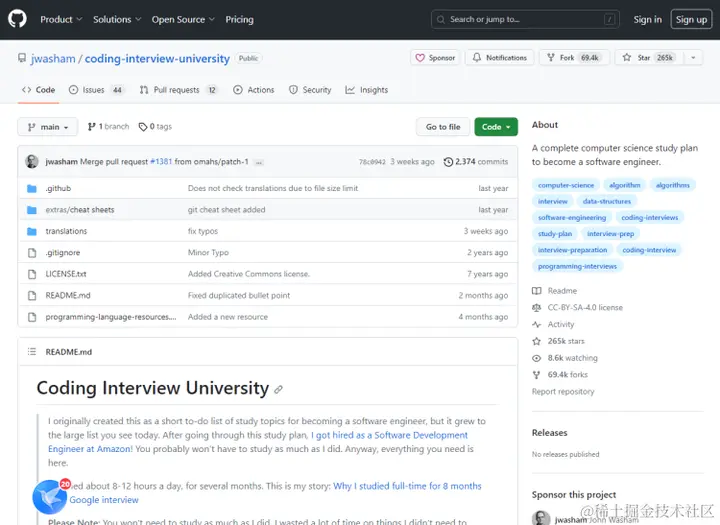
Task: Switch to the Code tab
Action: click(x=39, y=90)
